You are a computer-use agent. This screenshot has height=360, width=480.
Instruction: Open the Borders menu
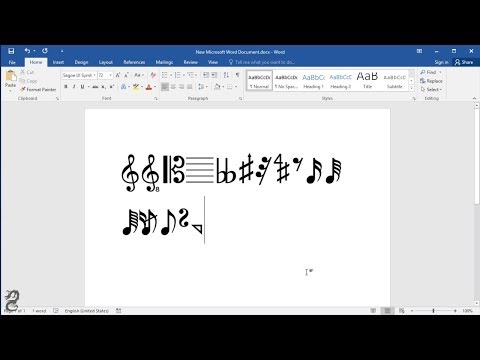click(x=236, y=87)
